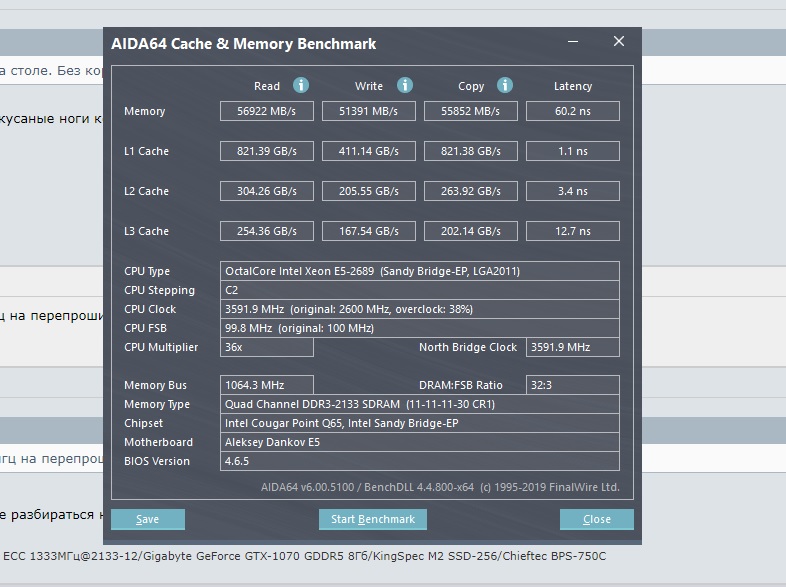Select Memory Read value 56922 MB/s
The width and height of the screenshot is (786, 587).
(x=267, y=111)
